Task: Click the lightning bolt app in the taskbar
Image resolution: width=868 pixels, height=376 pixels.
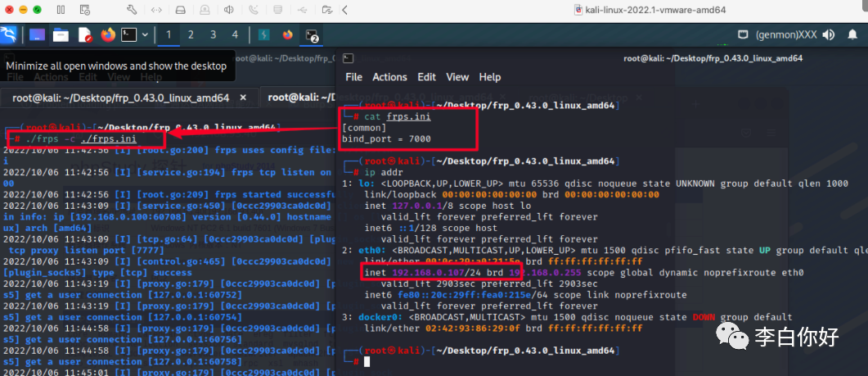Action: [264, 35]
